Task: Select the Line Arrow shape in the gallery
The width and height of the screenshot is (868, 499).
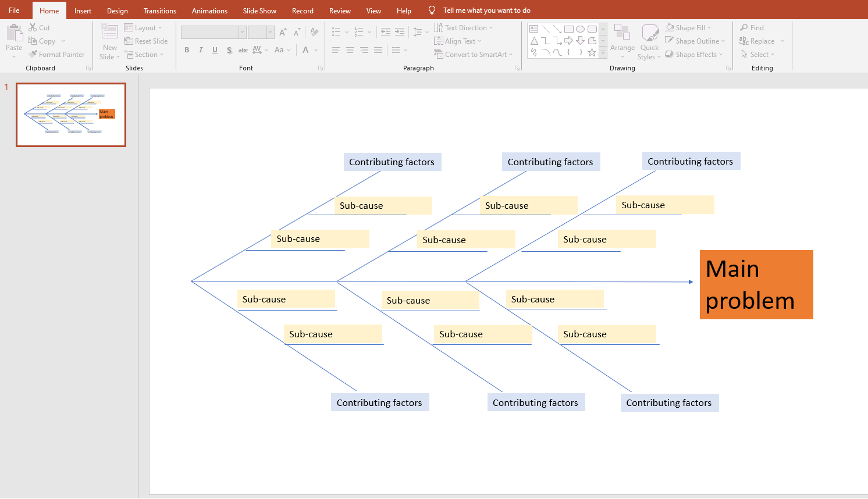Action: (x=557, y=28)
